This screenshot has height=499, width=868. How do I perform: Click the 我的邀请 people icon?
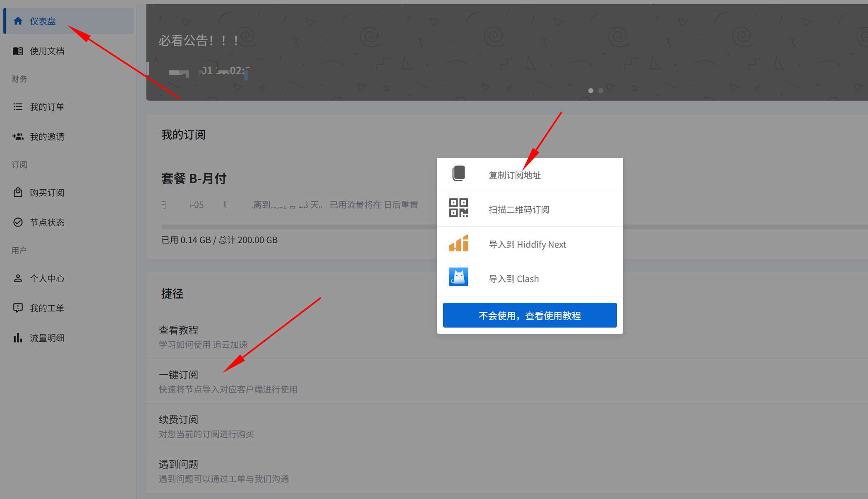(x=18, y=137)
